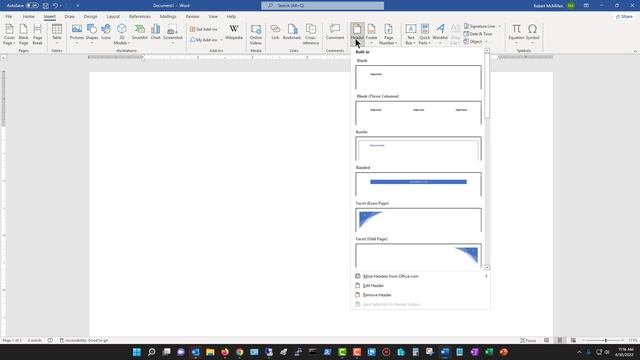Click the Accessibility status bar entry
Viewport: 640px width, 360px height.
click(84, 340)
